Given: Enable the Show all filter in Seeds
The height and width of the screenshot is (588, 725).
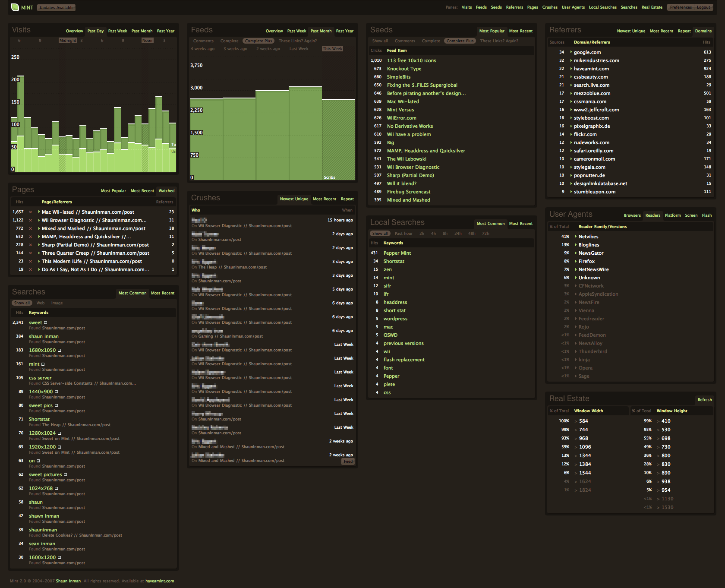Looking at the screenshot, I should tap(380, 41).
